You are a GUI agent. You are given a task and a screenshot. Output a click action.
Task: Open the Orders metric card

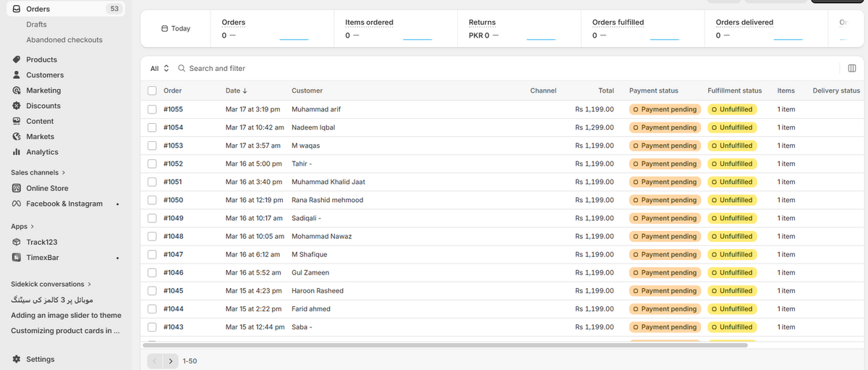click(272, 28)
